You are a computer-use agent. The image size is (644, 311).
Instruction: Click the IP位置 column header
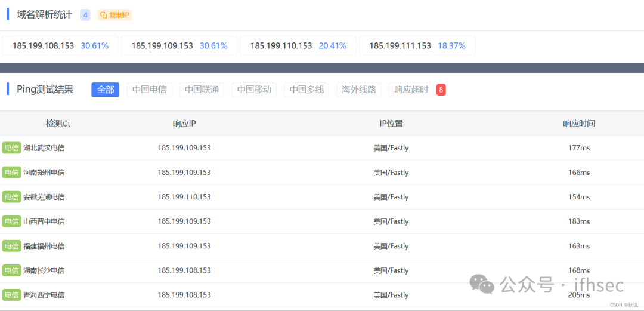[391, 124]
